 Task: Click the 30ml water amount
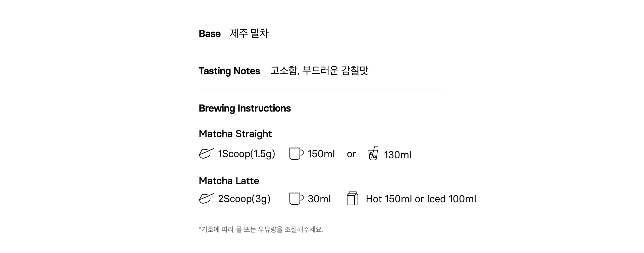(x=319, y=199)
